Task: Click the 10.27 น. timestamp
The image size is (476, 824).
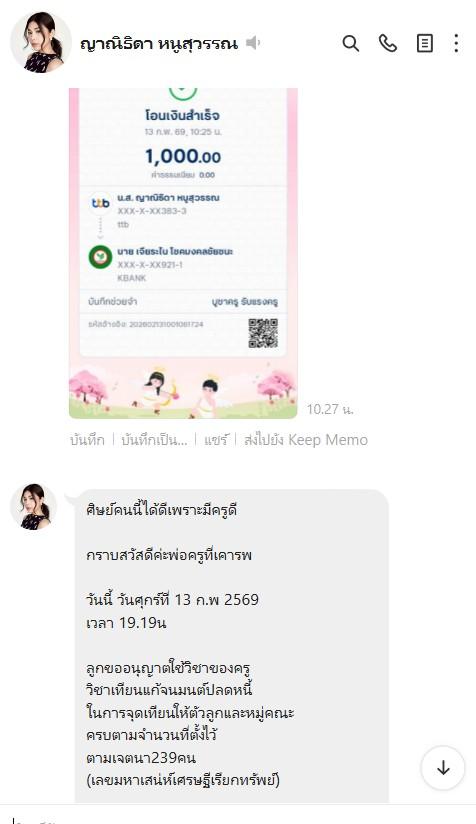Action: 330,409
